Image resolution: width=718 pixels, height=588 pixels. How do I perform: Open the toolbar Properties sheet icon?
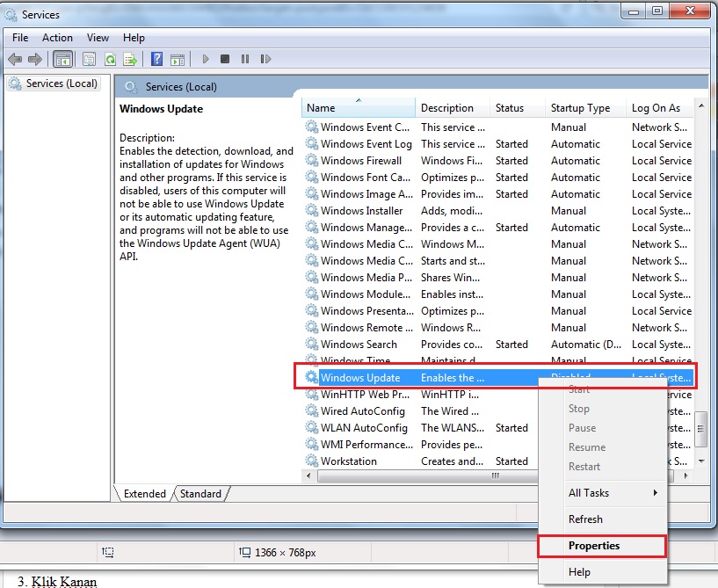pyautogui.click(x=89, y=59)
